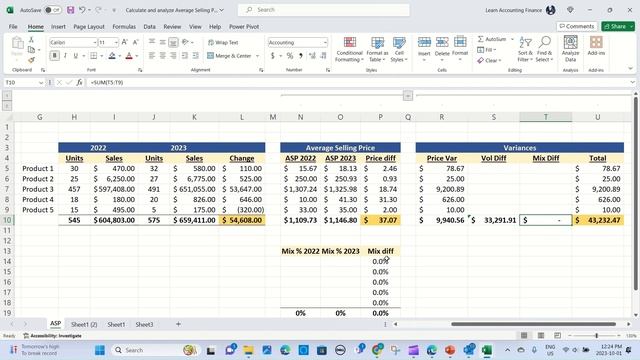
Task: Open Conditional Formatting menu
Action: click(349, 49)
